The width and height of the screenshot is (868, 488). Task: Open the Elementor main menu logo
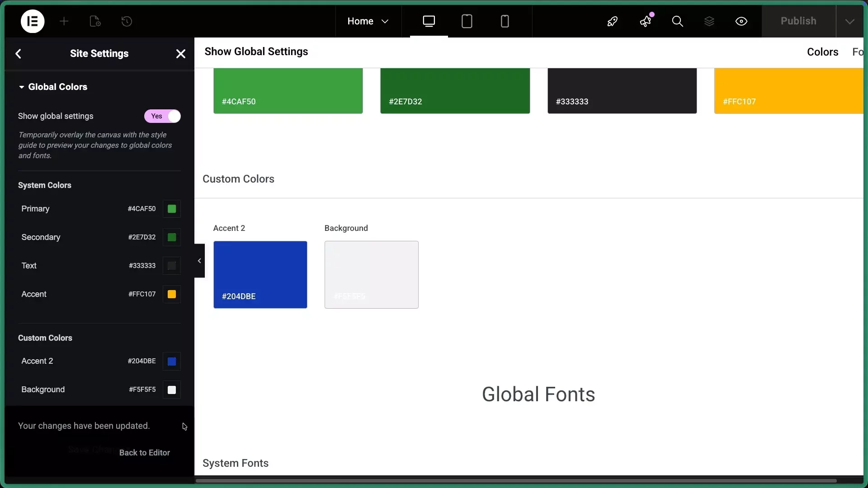coord(32,21)
